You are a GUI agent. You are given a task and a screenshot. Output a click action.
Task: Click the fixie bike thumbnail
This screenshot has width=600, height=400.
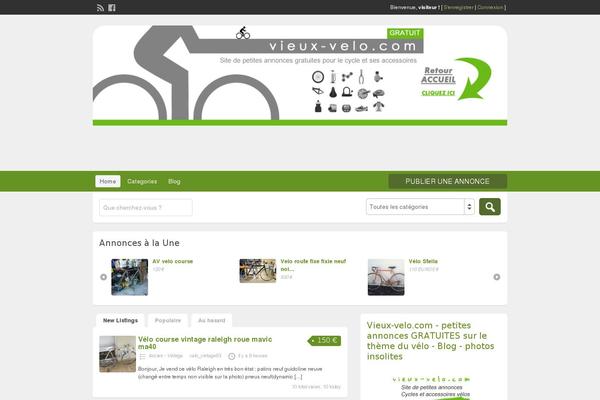(x=258, y=271)
